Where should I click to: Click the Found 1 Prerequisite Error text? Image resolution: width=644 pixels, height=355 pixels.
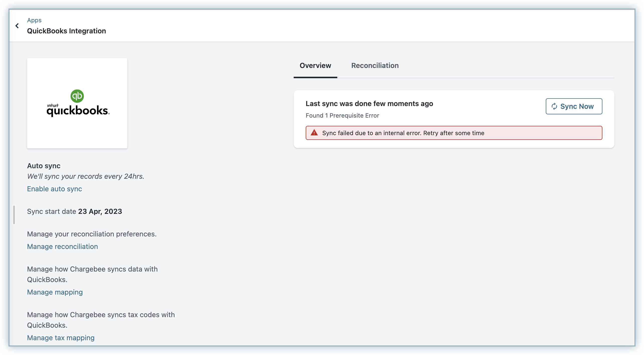click(342, 116)
